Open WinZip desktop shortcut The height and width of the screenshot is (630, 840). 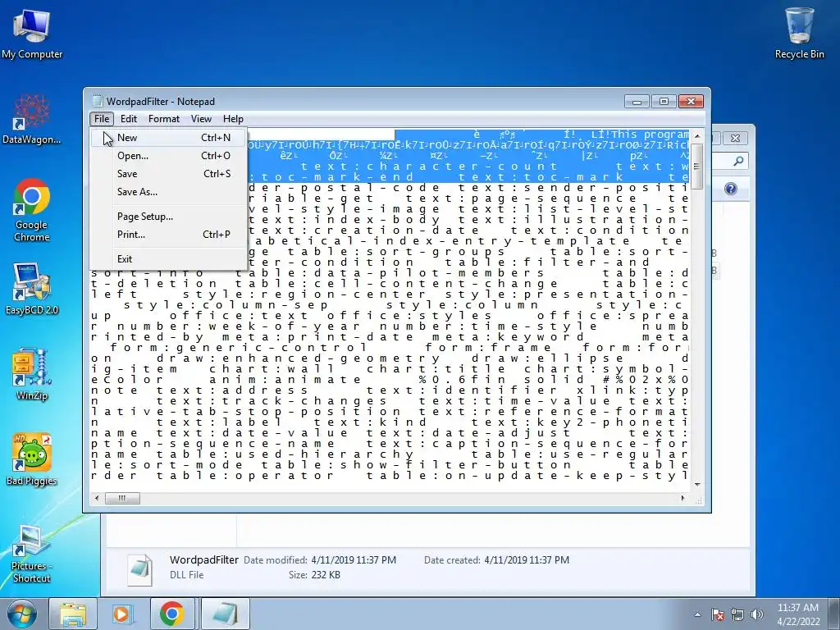tap(32, 374)
